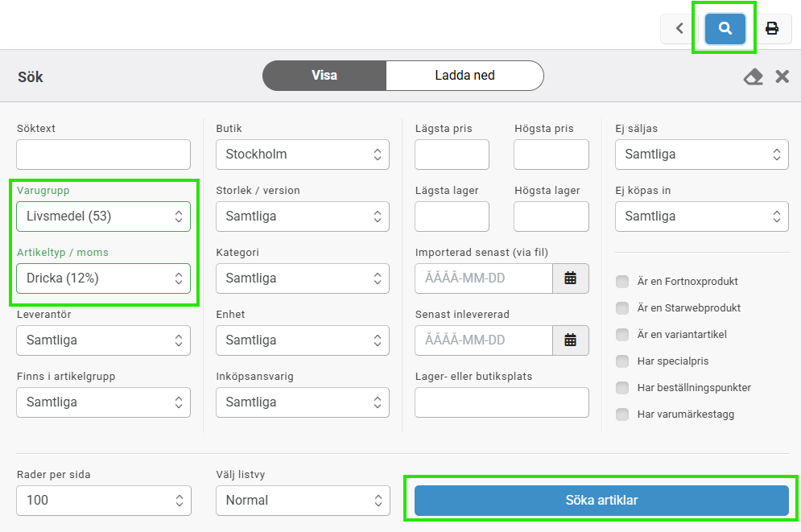This screenshot has height=532, width=801.
Task: Click into the Söktext input field
Action: point(103,155)
